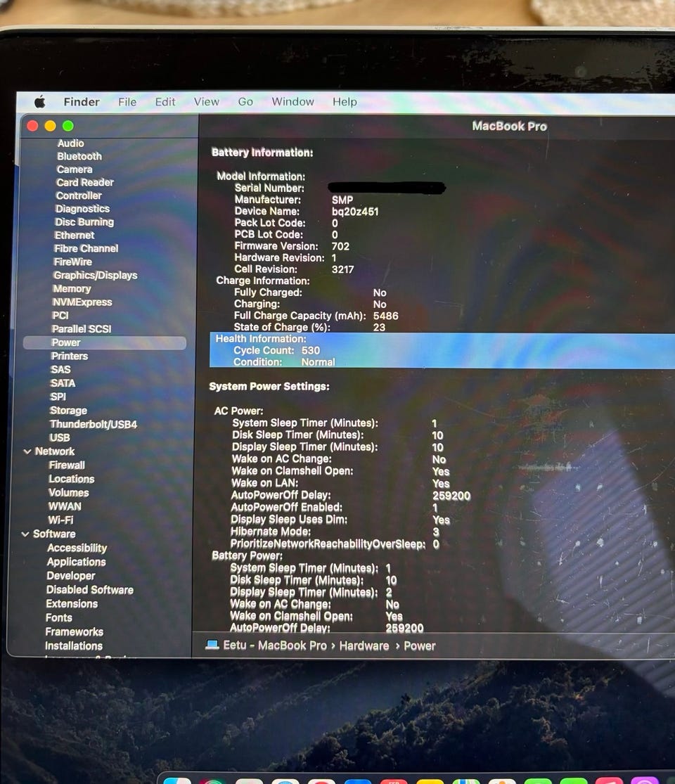
Task: Select Disabled Software in the sidebar
Action: (90, 590)
